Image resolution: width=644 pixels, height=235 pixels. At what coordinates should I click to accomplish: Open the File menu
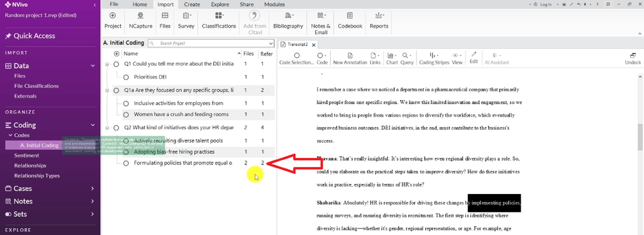click(114, 4)
